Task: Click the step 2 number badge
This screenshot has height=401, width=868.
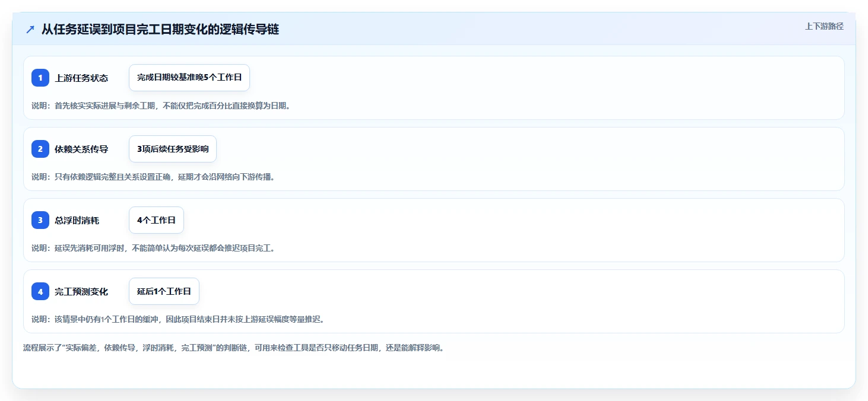Action: coord(40,149)
